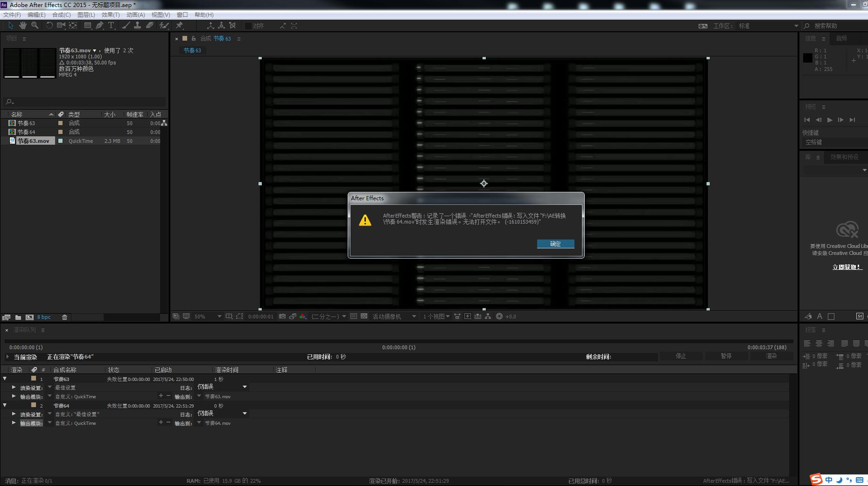Click the 立即获取! Creative Cloud link
Screen dimensions: 868x486
(847, 267)
